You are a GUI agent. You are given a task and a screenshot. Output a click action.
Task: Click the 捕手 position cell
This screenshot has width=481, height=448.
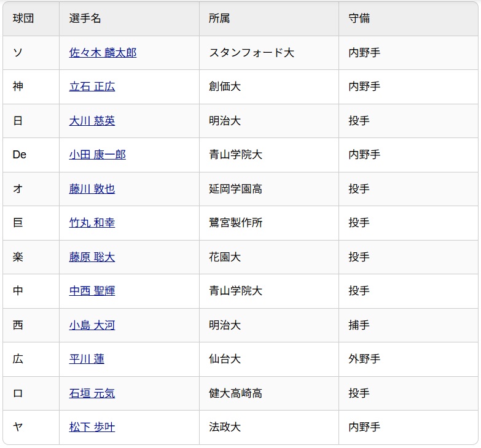pos(359,325)
